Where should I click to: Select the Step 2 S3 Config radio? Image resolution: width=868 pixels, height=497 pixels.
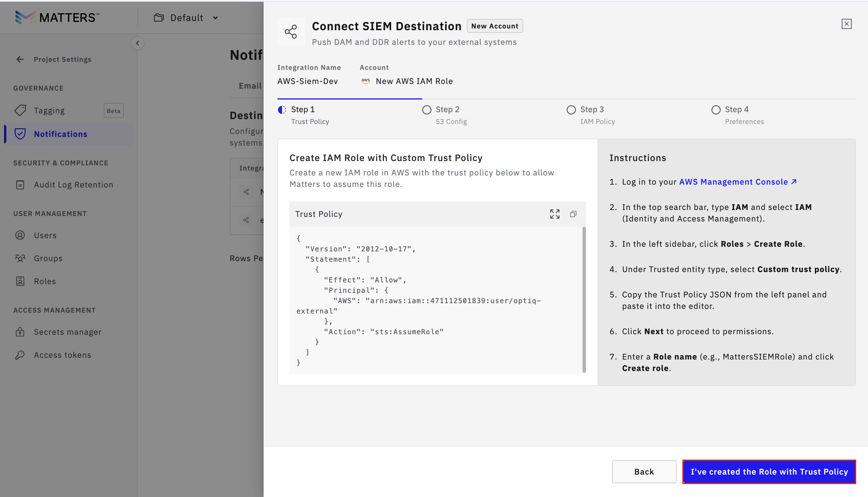coord(427,110)
